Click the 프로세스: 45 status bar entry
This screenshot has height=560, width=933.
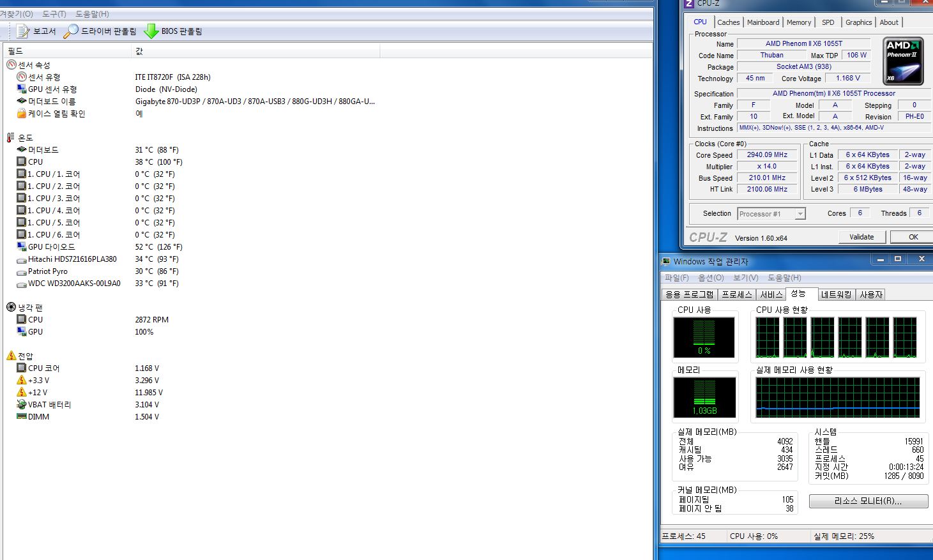pyautogui.click(x=683, y=536)
